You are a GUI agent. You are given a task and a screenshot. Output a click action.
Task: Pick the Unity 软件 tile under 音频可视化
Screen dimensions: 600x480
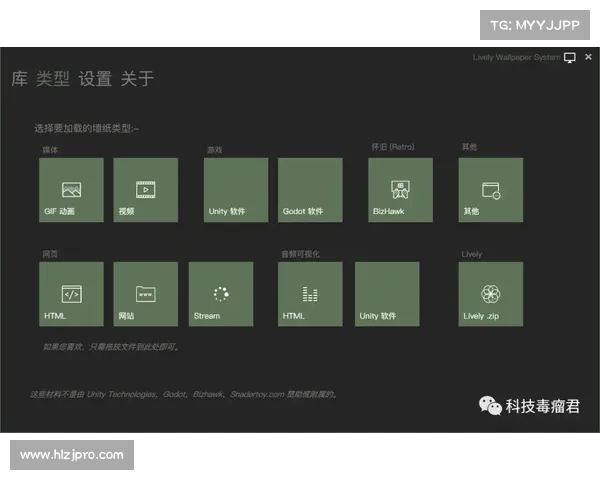tap(386, 294)
